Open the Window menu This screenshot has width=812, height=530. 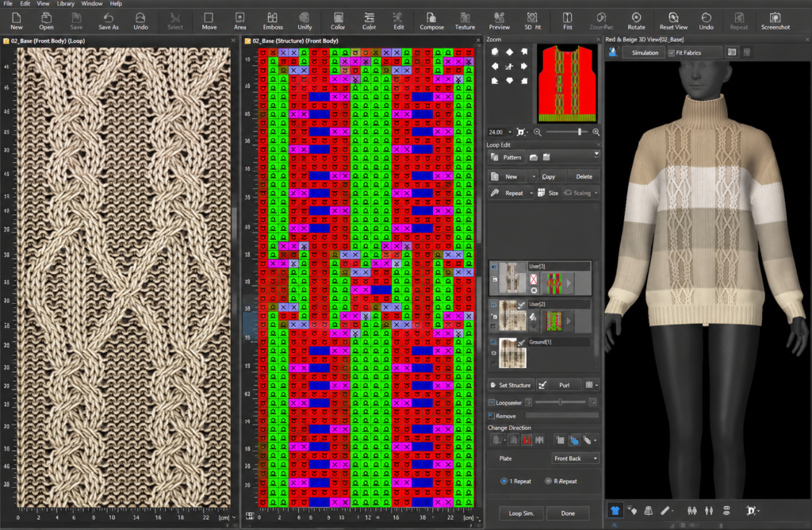coord(92,4)
